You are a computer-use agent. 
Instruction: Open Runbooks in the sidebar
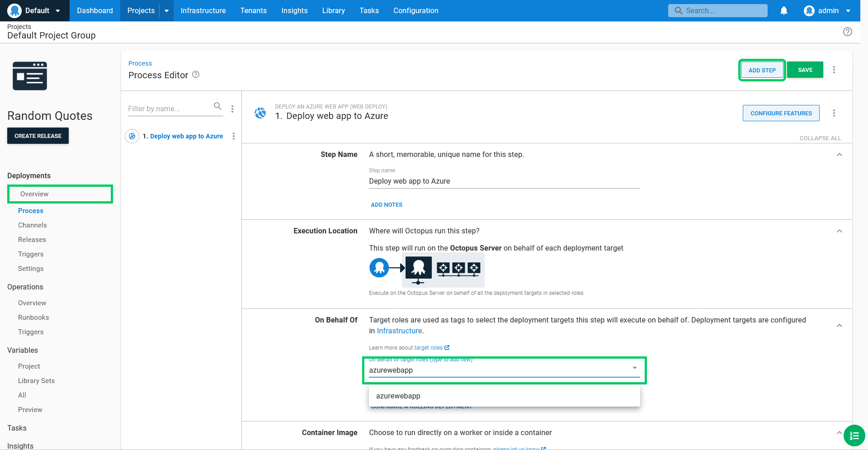[x=33, y=317]
